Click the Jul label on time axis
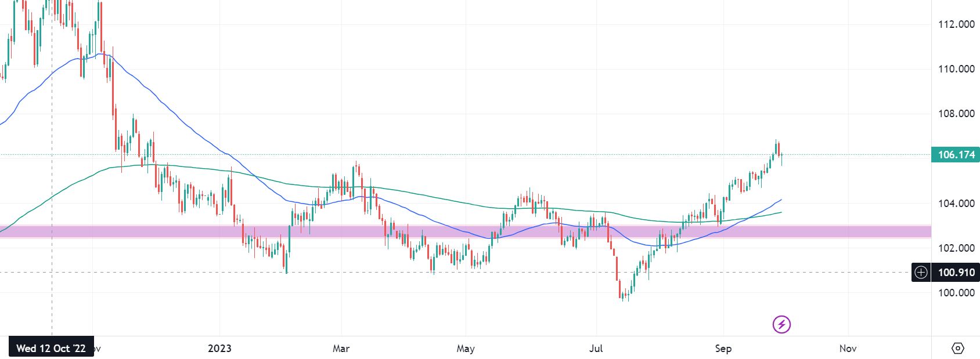This screenshot has width=980, height=359. pyautogui.click(x=596, y=348)
